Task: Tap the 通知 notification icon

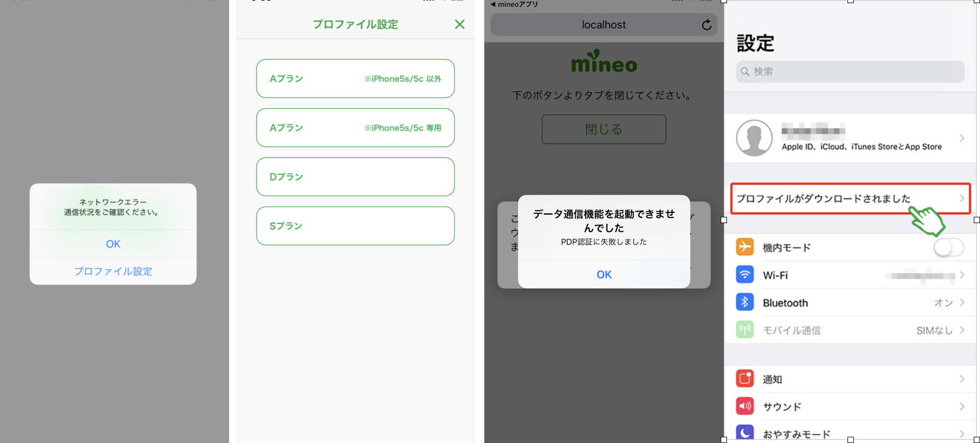Action: (745, 379)
